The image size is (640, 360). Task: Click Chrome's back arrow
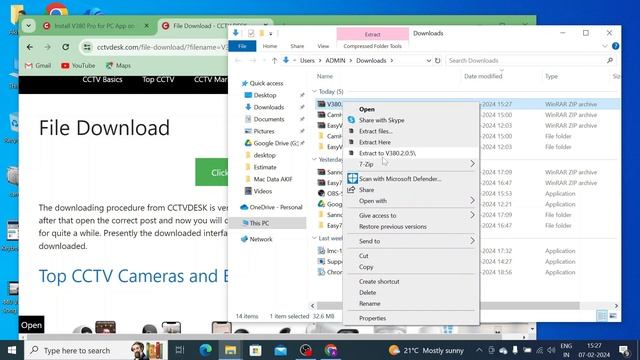coord(30,47)
